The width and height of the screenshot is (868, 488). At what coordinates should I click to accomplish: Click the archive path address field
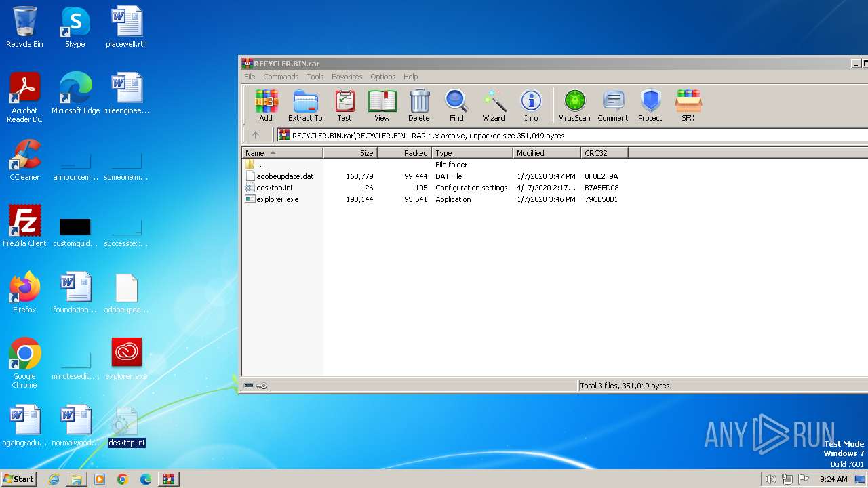(572, 135)
